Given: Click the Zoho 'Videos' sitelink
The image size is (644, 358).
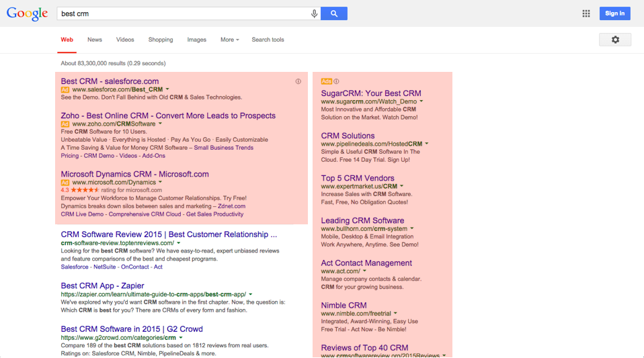Looking at the screenshot, I should pos(128,156).
